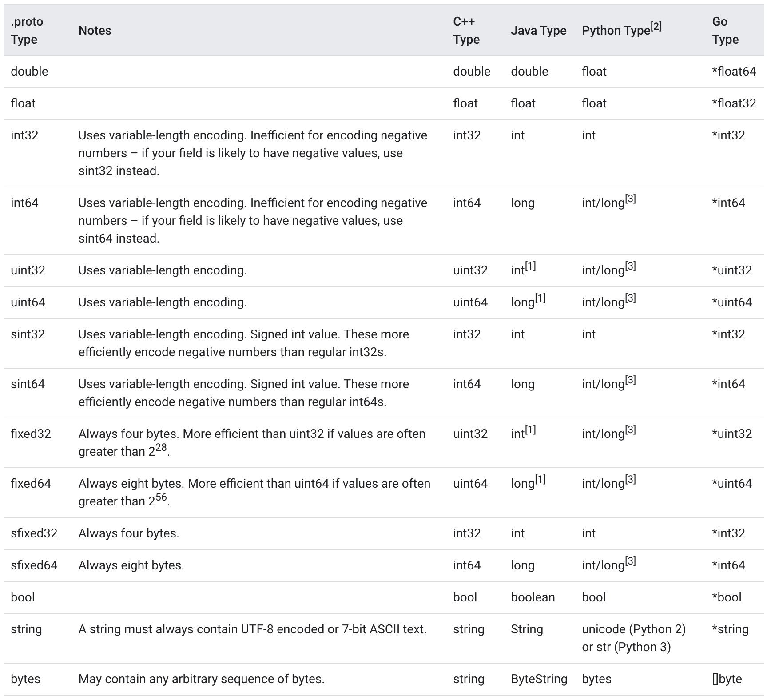Image resolution: width=771 pixels, height=700 pixels.
Task: Click the fixed32 note 'Always four bytes. More efficient'
Action: [x=252, y=442]
